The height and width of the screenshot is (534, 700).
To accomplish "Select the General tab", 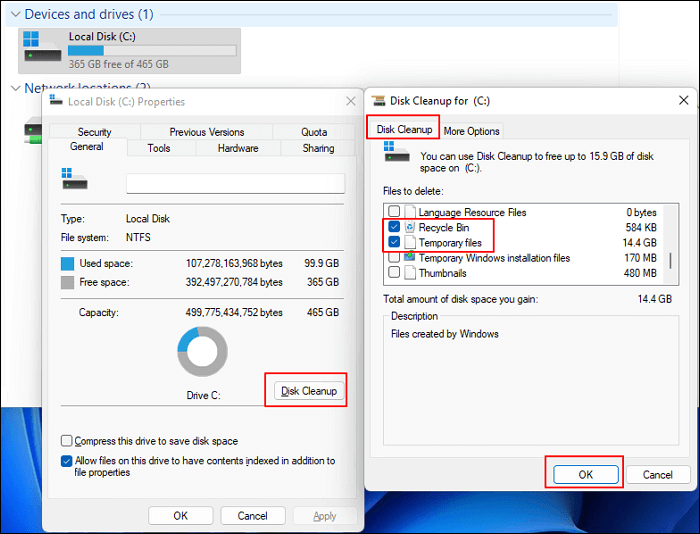I will 87,146.
